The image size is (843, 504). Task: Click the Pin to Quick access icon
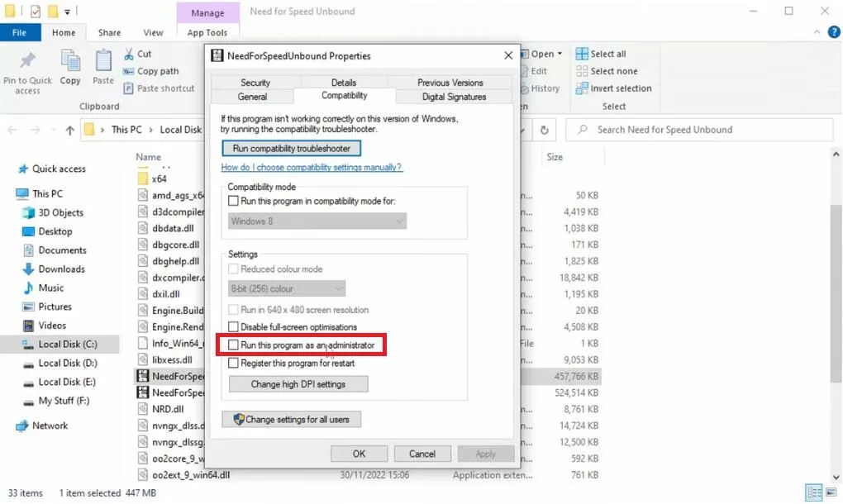(27, 63)
